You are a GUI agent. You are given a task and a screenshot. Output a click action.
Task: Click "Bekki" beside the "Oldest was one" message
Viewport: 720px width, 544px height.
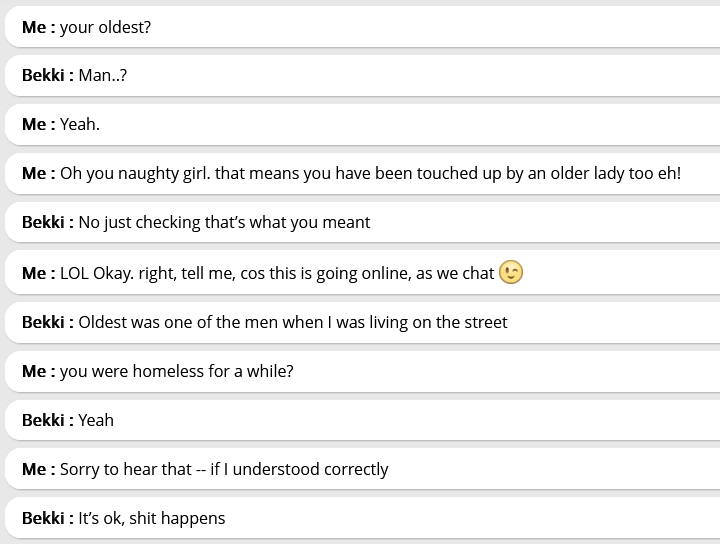[44, 322]
